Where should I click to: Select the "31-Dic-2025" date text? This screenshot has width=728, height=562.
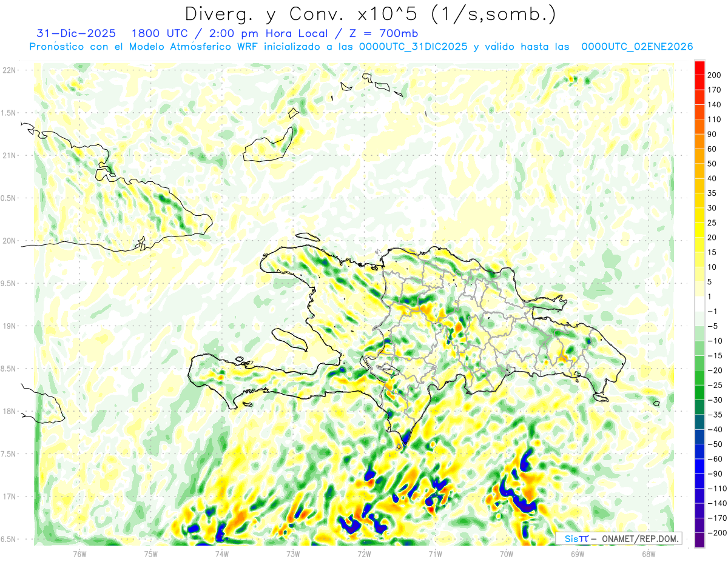76,33
